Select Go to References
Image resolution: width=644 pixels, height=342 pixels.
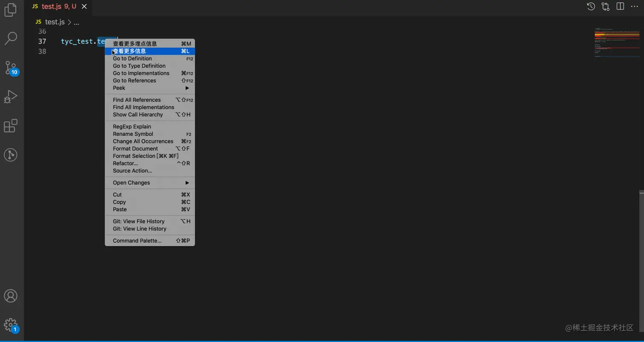pyautogui.click(x=150, y=80)
